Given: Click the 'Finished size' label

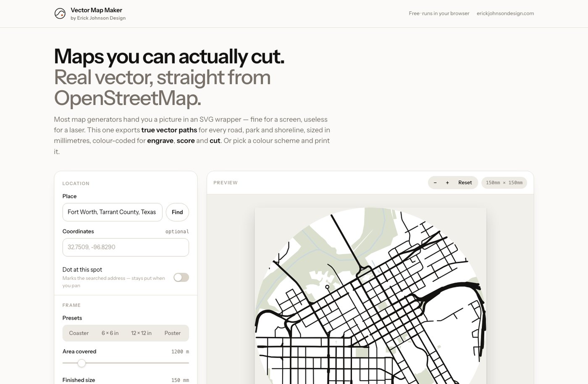Looking at the screenshot, I should tap(79, 380).
